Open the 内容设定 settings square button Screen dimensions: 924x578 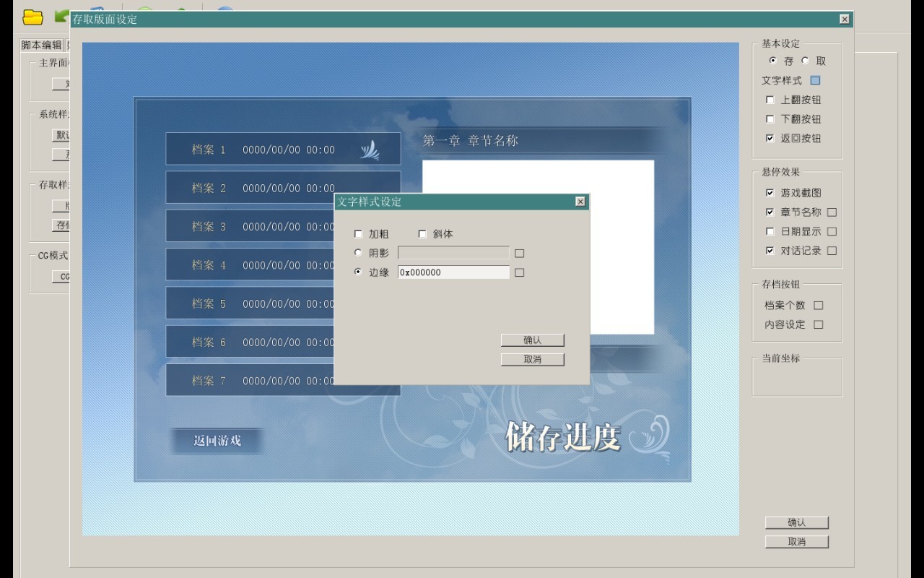pyautogui.click(x=818, y=325)
